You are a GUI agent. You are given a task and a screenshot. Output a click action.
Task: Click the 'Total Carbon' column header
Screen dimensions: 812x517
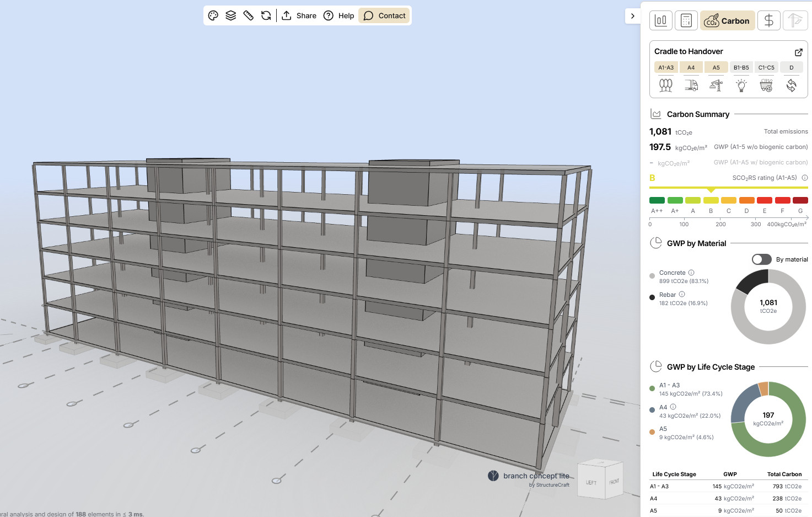click(x=784, y=475)
